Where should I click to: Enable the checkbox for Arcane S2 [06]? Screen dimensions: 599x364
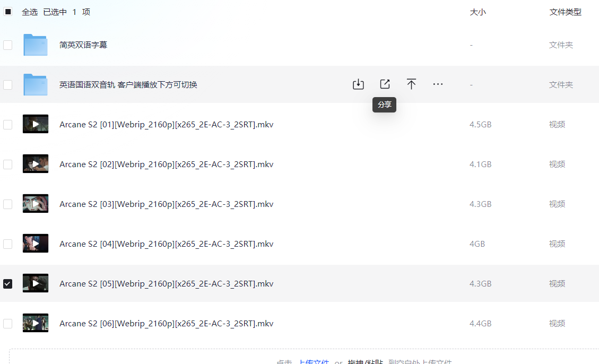pos(7,324)
